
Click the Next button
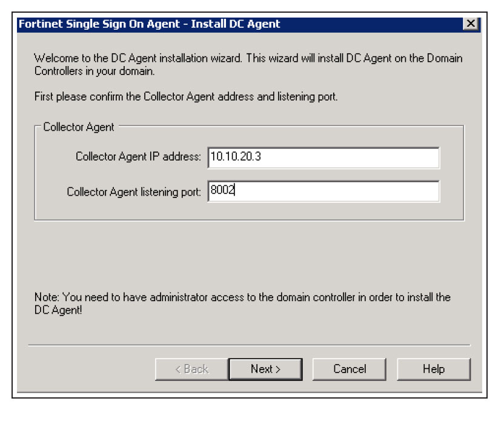pos(265,369)
